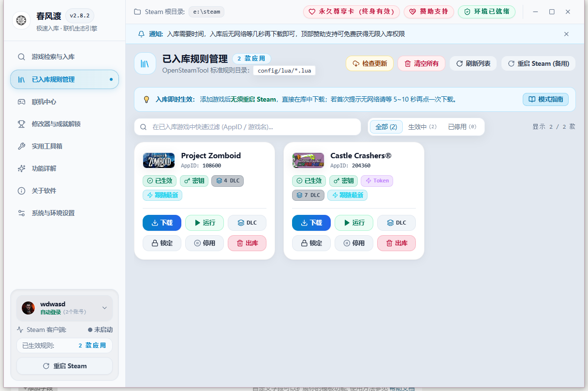Open DLC options for Castle Crashers
588x391 pixels.
(x=397, y=223)
